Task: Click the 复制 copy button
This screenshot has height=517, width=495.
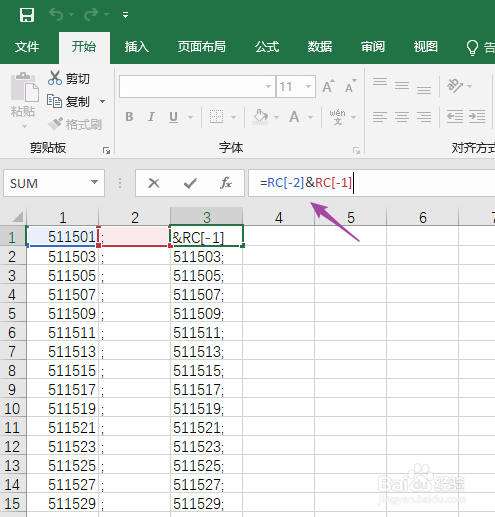Action: pos(69,101)
